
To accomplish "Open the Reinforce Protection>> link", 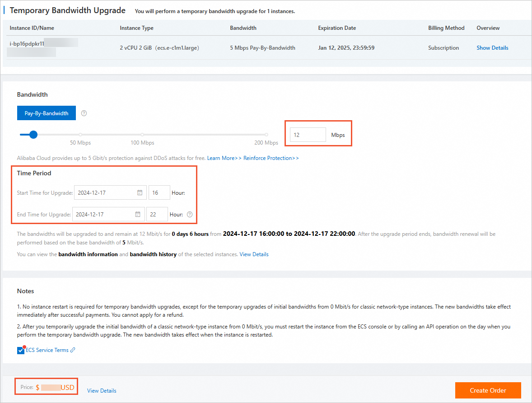I will [x=271, y=158].
